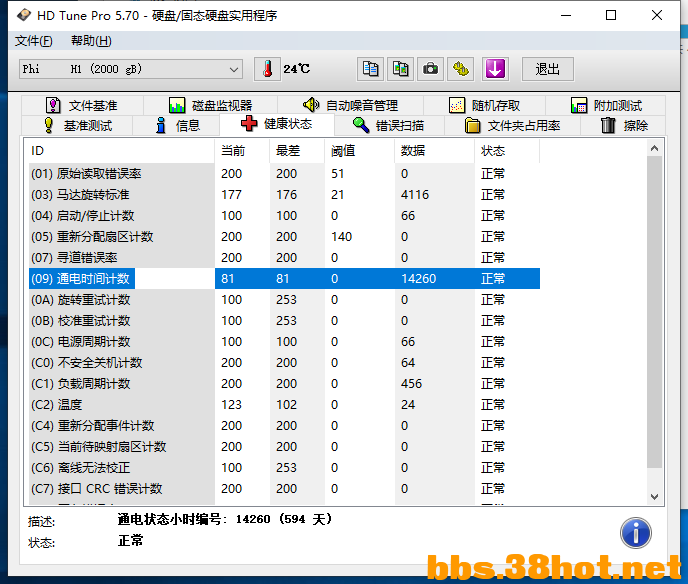The height and width of the screenshot is (584, 688).
Task: Select row (05) 重新分配扇区计数
Action: pyautogui.click(x=284, y=237)
